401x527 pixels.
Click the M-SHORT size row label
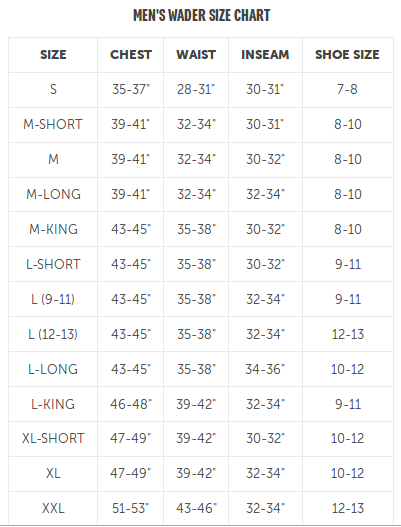(53, 124)
